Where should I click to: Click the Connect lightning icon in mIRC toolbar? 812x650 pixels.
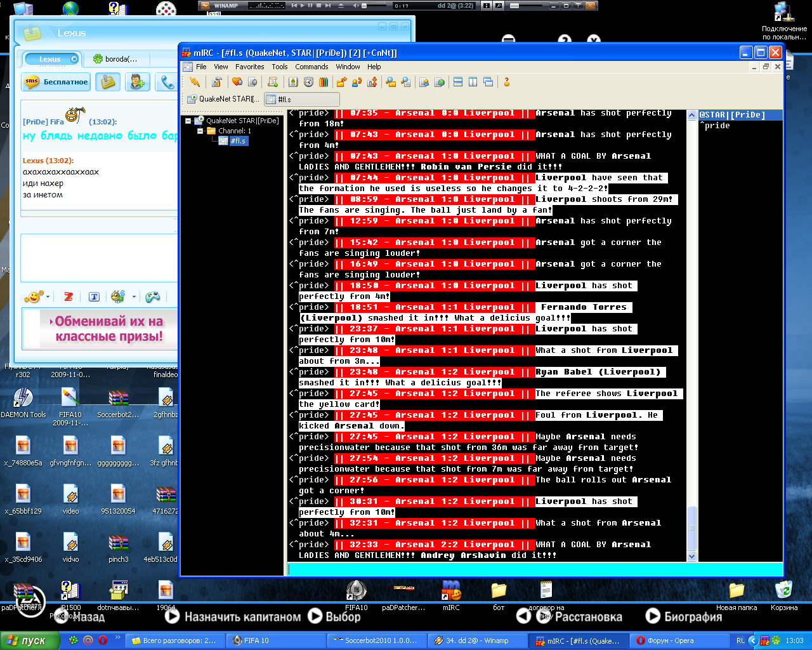coord(195,82)
